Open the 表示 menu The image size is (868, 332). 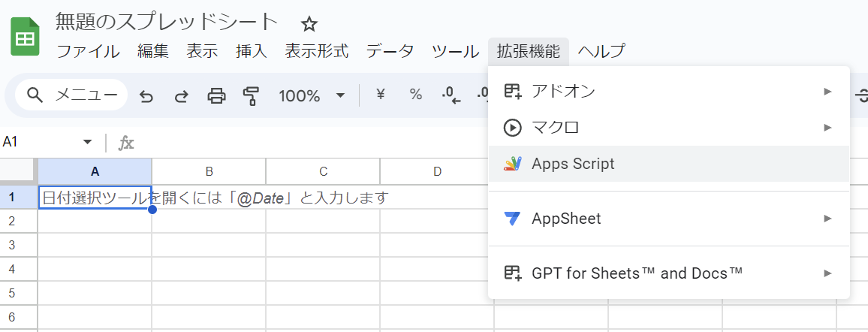point(202,52)
